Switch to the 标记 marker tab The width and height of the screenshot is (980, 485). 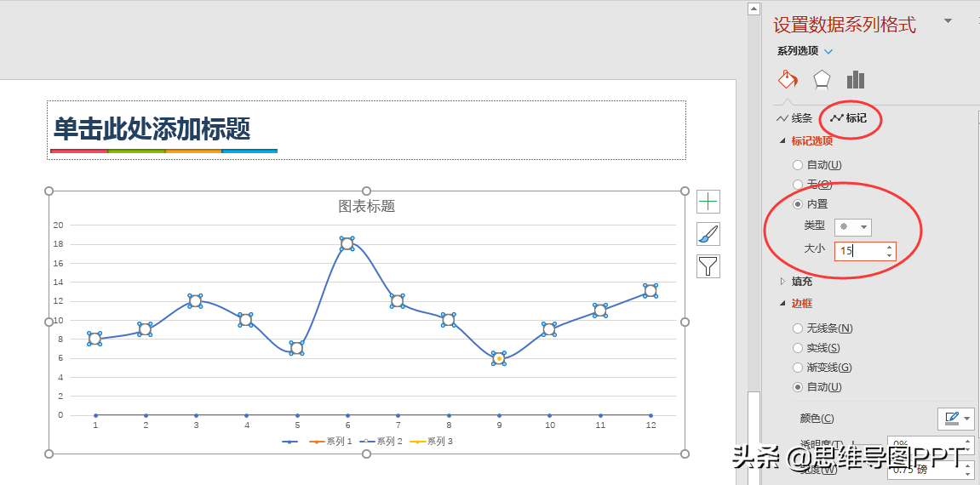(x=849, y=118)
